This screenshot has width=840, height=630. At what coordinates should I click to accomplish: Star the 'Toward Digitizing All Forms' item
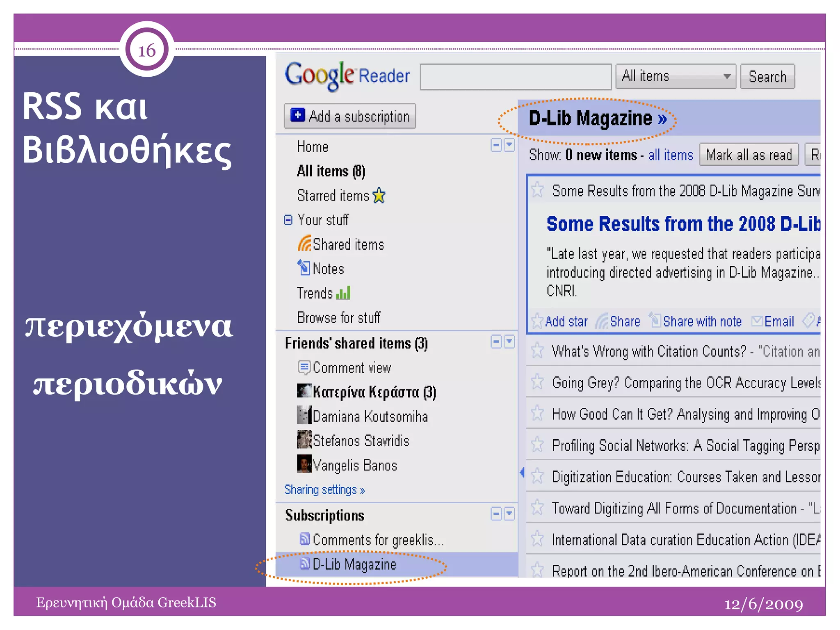pos(537,508)
